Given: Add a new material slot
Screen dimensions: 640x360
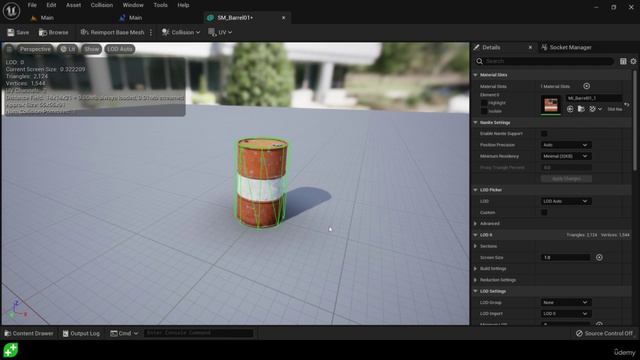Looking at the screenshot, I should tap(587, 86).
